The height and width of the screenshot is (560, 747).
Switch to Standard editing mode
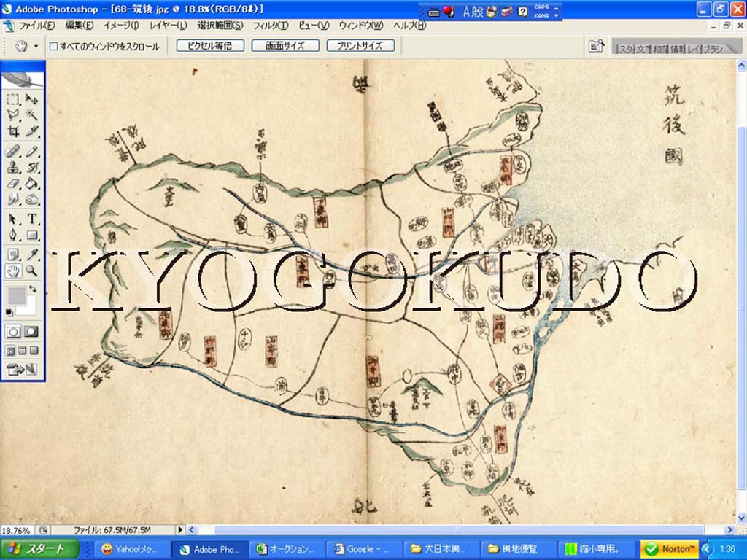pyautogui.click(x=13, y=332)
